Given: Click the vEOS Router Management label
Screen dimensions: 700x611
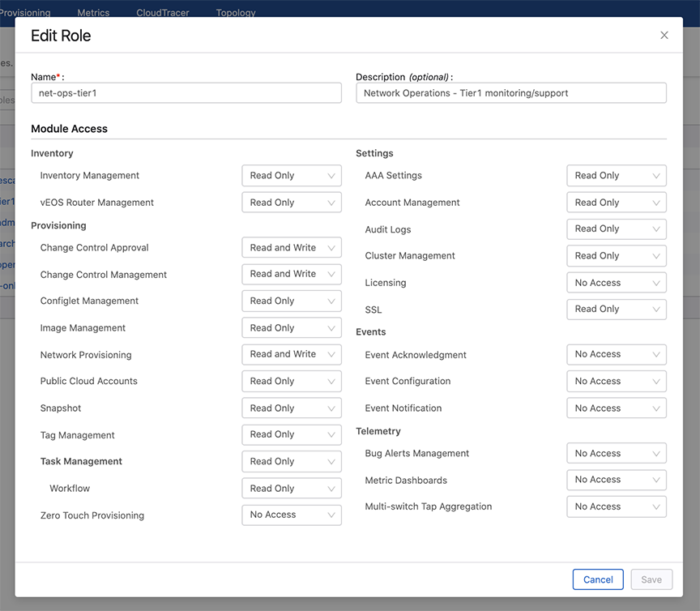Looking at the screenshot, I should (97, 203).
